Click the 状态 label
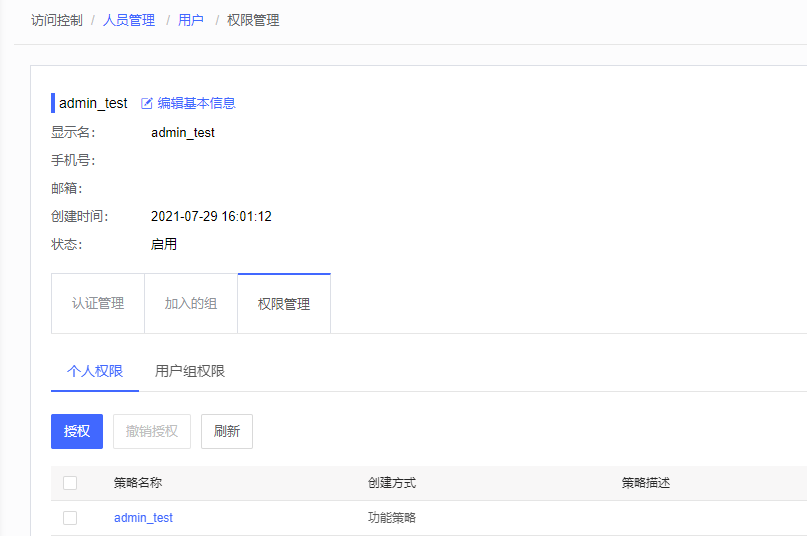 pyautogui.click(x=66, y=244)
